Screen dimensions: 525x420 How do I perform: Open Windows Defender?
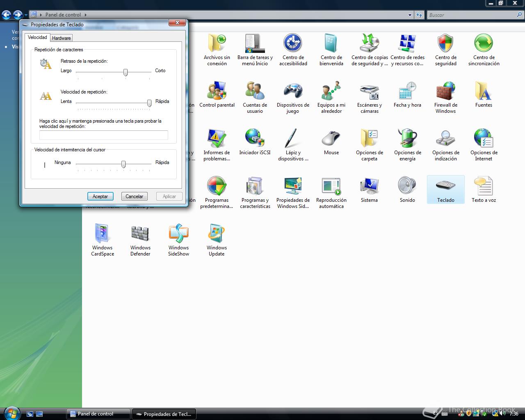(140, 240)
